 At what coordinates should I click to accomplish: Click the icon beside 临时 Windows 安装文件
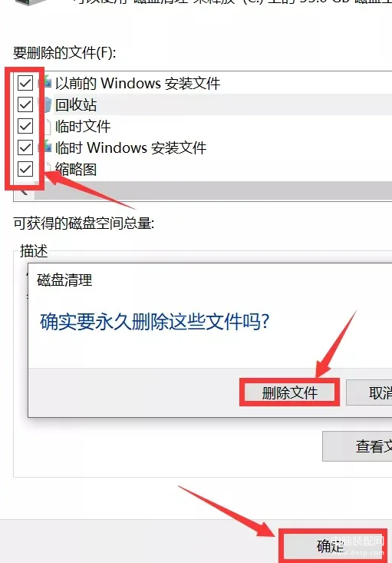click(x=47, y=147)
